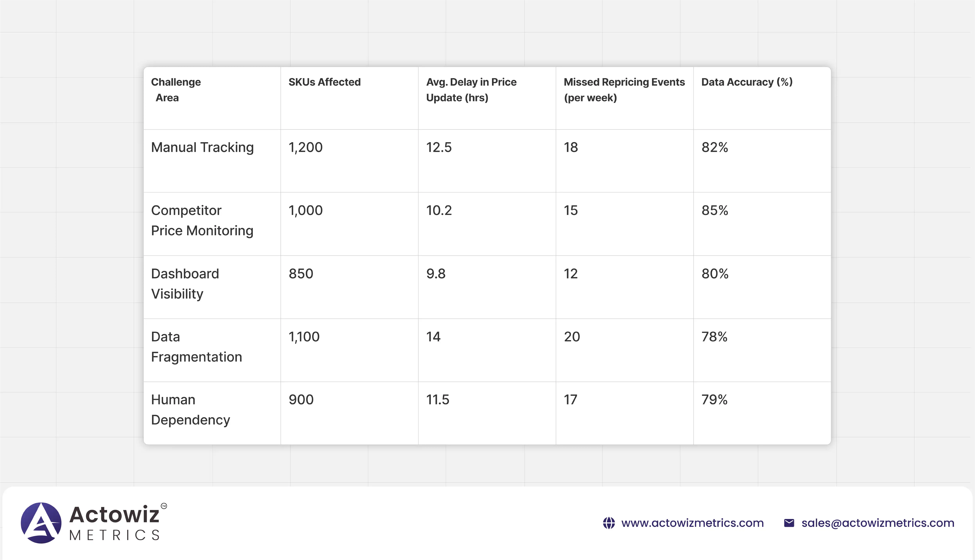Click the Manual Tracking row label
Viewport: 975px width, 560px height.
point(202,147)
